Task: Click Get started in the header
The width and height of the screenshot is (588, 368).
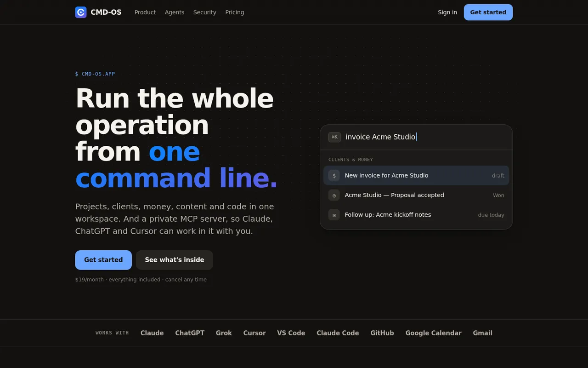Action: tap(488, 12)
